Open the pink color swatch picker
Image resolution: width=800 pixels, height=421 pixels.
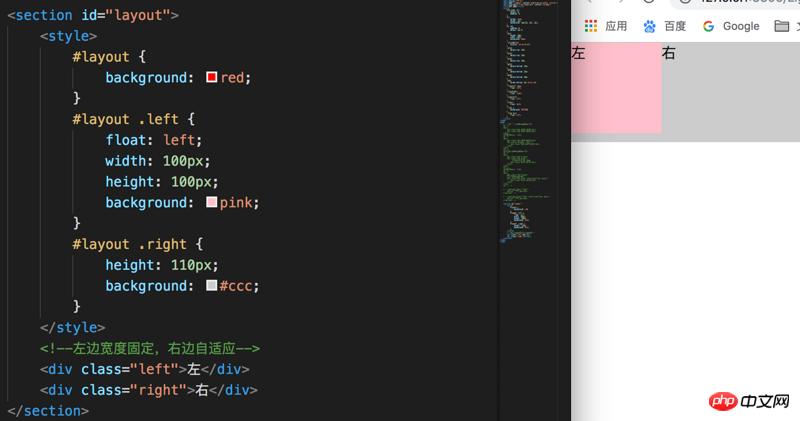212,203
